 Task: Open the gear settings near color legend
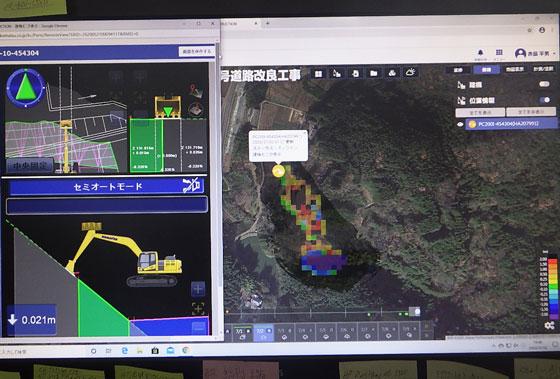(x=549, y=325)
